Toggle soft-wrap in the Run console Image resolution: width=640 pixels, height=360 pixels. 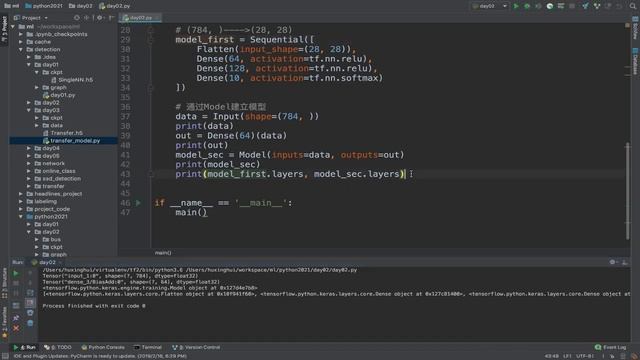click(x=30, y=293)
